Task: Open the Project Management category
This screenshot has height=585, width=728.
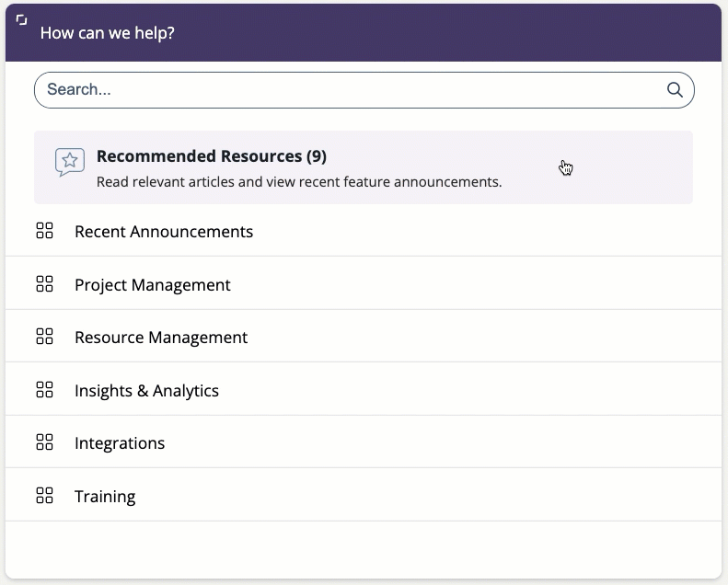Action: [x=364, y=283]
